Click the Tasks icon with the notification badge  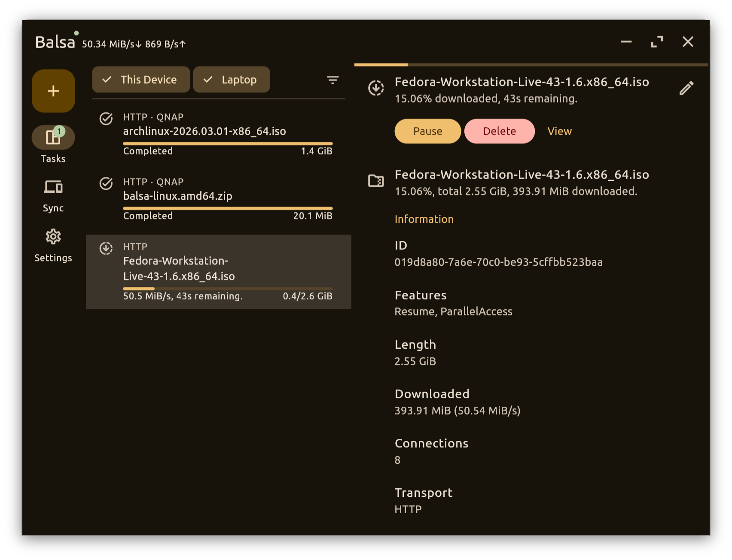point(53,137)
